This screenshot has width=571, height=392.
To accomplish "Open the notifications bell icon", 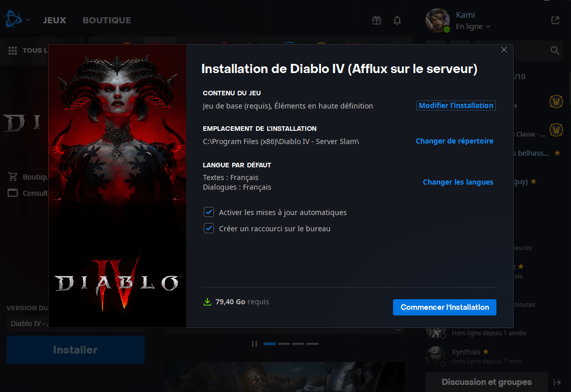I will coord(397,20).
